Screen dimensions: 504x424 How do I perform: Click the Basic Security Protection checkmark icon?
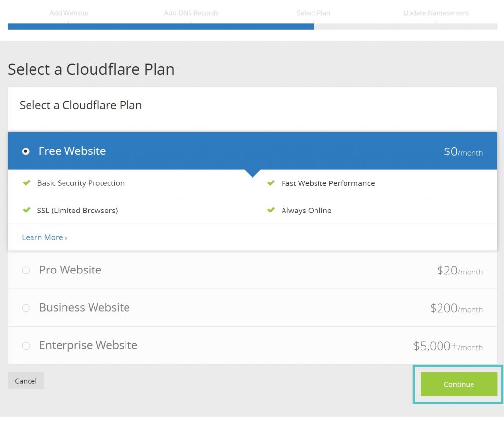click(x=27, y=183)
